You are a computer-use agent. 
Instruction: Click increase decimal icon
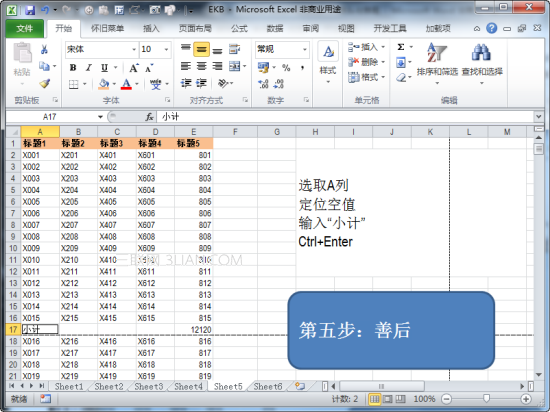coord(263,84)
